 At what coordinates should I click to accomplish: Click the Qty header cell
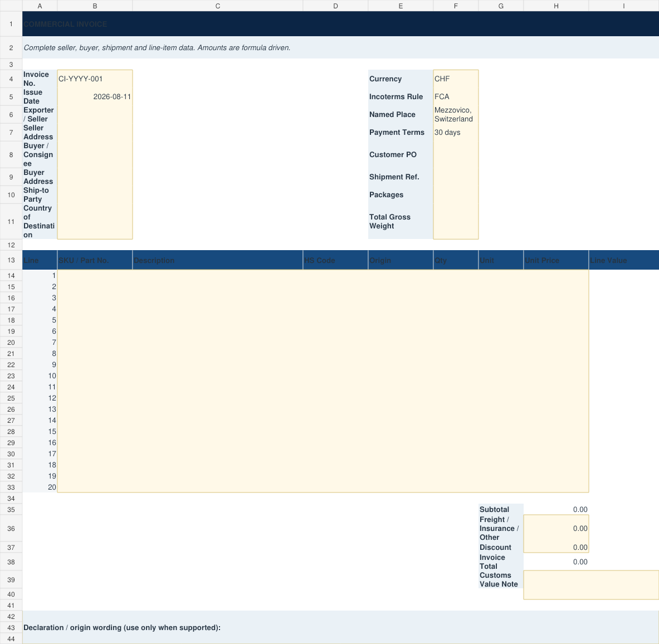point(456,260)
